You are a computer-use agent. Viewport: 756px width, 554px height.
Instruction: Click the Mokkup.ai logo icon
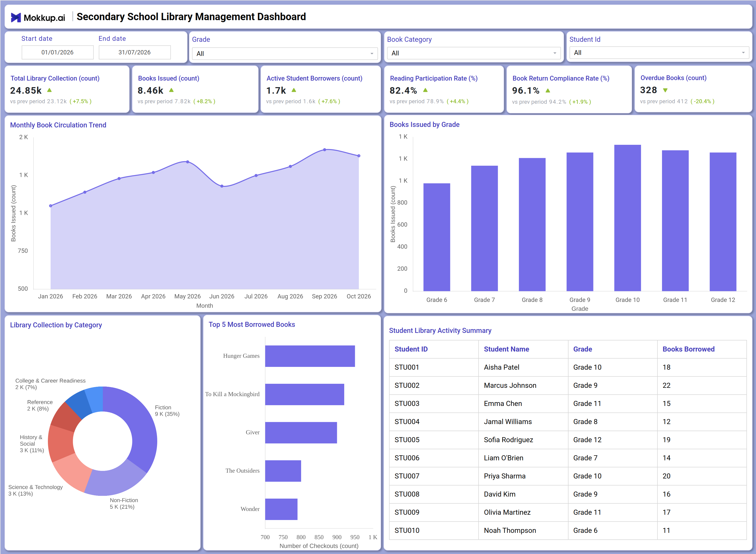(16, 17)
